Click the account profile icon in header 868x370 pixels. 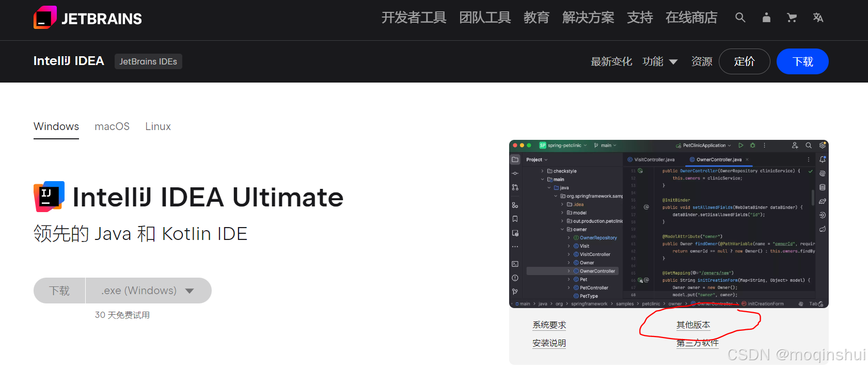(766, 18)
